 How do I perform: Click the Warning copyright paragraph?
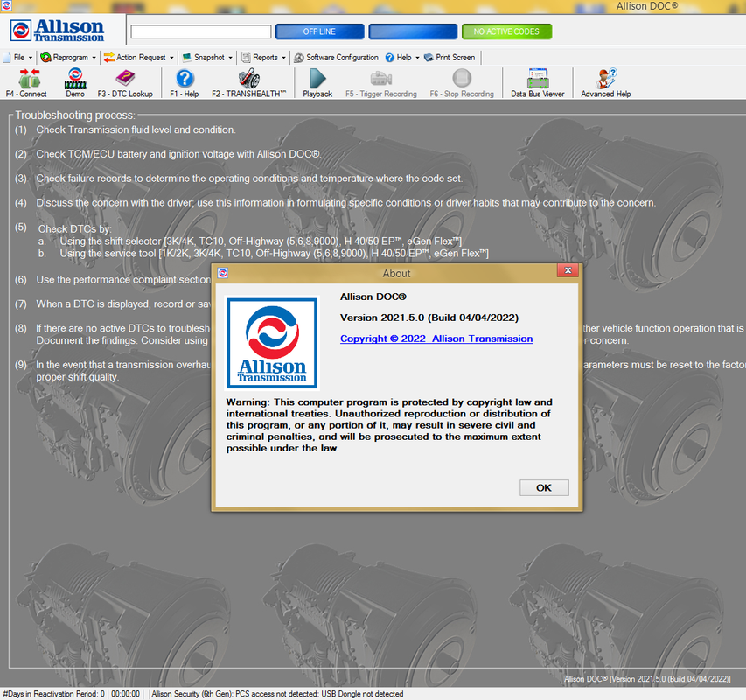coord(389,425)
